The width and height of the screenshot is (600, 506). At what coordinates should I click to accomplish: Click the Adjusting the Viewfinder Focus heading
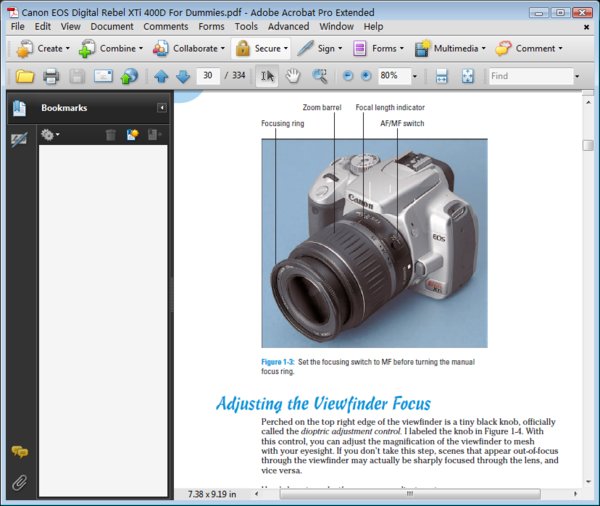[323, 404]
